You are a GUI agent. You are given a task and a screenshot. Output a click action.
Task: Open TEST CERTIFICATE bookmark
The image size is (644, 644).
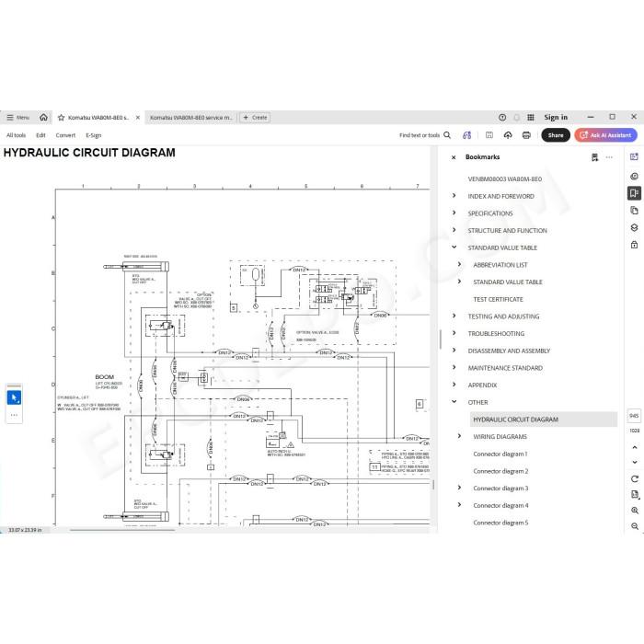click(499, 299)
